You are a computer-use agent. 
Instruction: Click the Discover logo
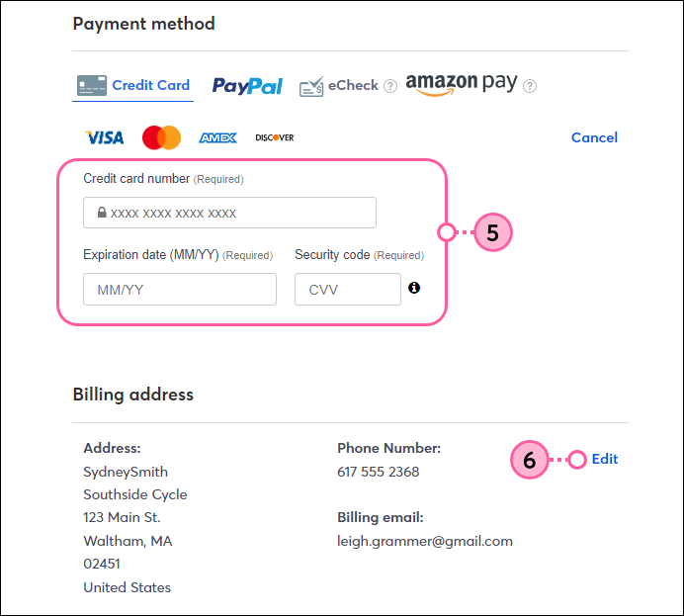(275, 137)
